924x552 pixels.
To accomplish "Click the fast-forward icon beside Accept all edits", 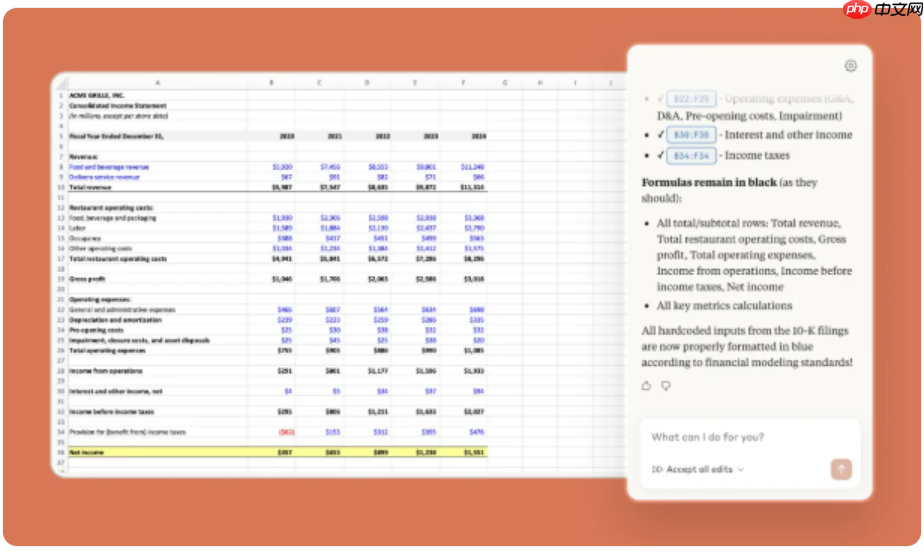I will coord(657,470).
